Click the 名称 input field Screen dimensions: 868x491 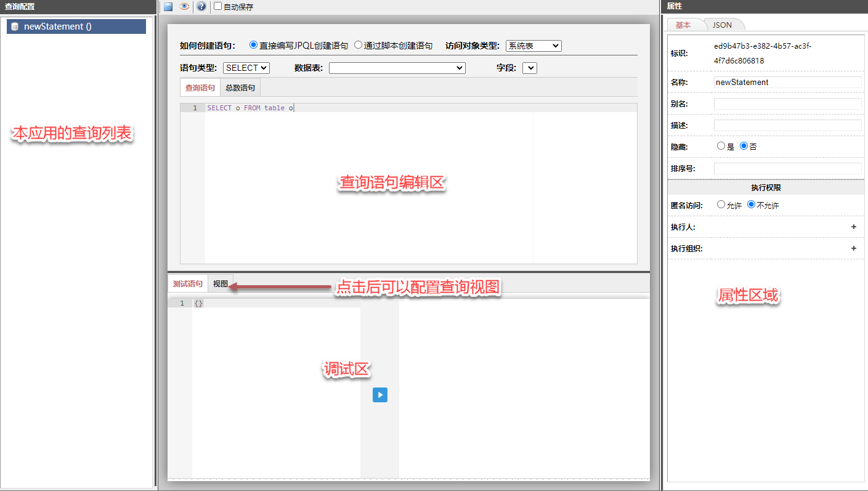point(787,82)
